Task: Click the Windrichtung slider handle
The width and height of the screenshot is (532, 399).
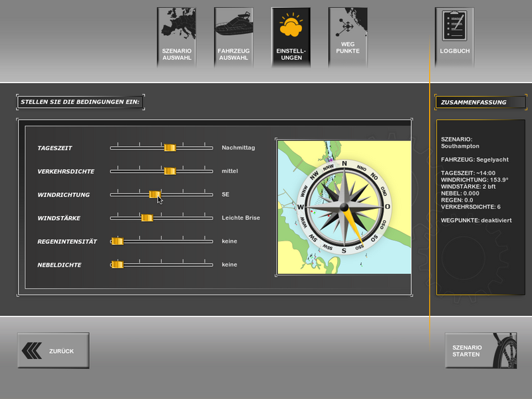Action: click(154, 195)
